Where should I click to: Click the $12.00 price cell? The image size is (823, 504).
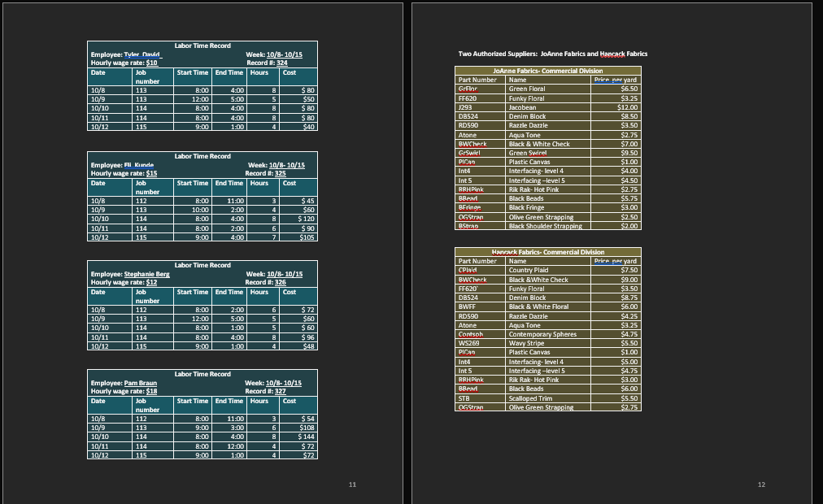pyautogui.click(x=627, y=107)
